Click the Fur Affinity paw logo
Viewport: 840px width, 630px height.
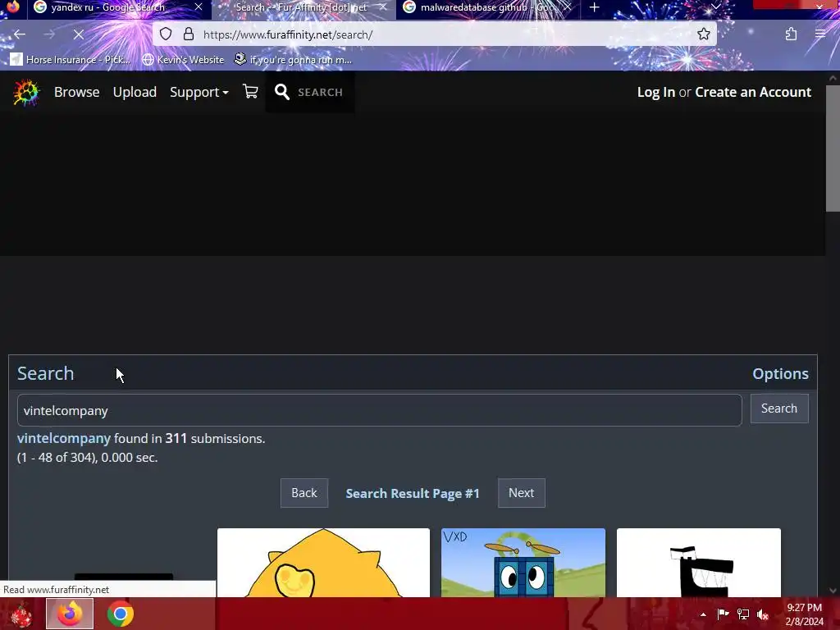[25, 92]
